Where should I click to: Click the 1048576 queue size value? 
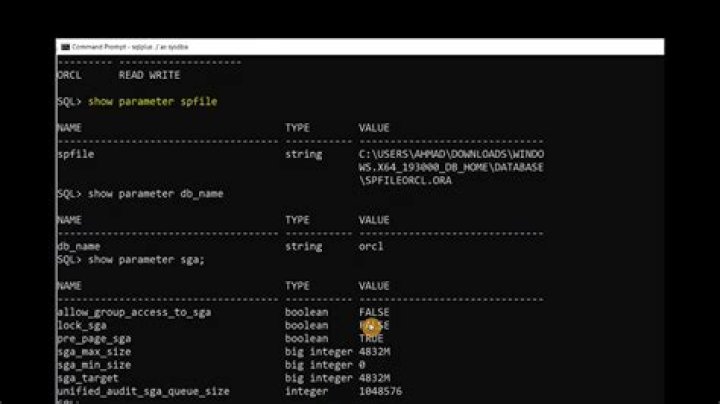pyautogui.click(x=380, y=391)
